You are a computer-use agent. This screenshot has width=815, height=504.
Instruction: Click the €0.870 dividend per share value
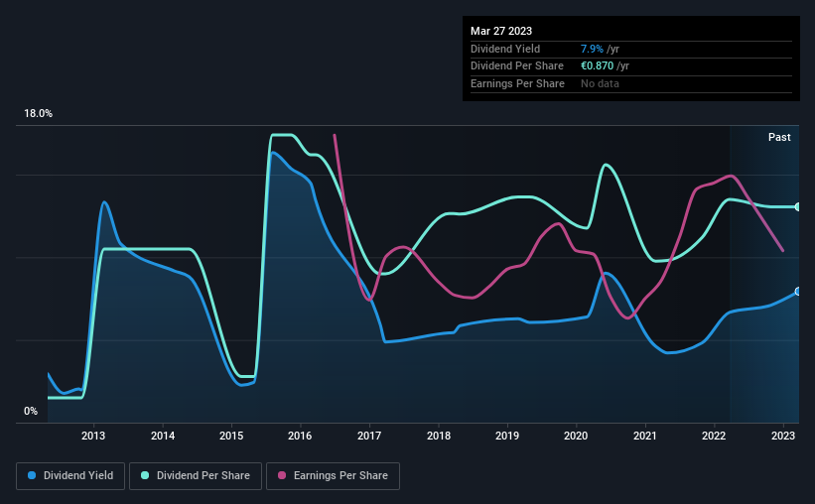click(x=597, y=66)
